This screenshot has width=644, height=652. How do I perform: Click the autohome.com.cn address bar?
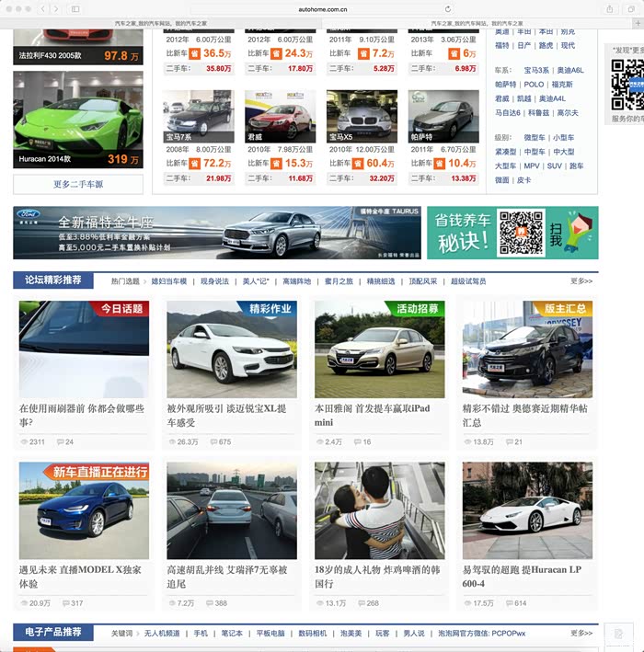pos(322,9)
